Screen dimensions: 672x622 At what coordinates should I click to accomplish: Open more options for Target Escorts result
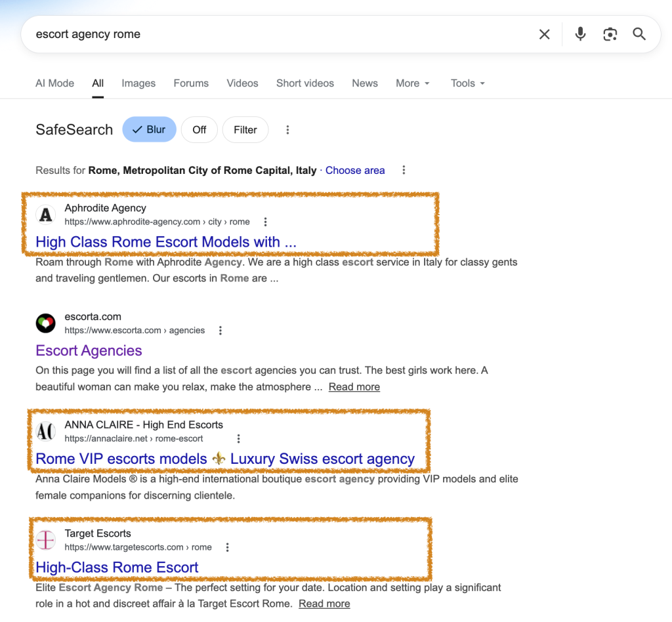coord(227,547)
